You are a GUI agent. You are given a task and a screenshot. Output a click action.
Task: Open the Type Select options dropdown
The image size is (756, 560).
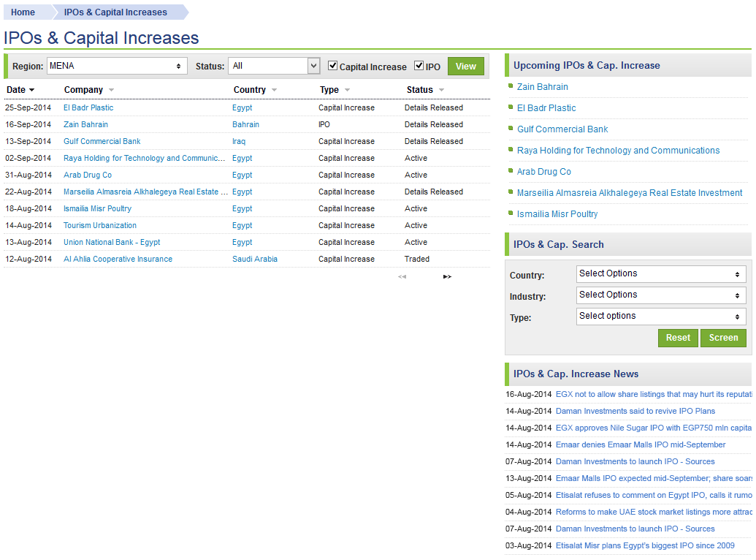[x=661, y=317]
